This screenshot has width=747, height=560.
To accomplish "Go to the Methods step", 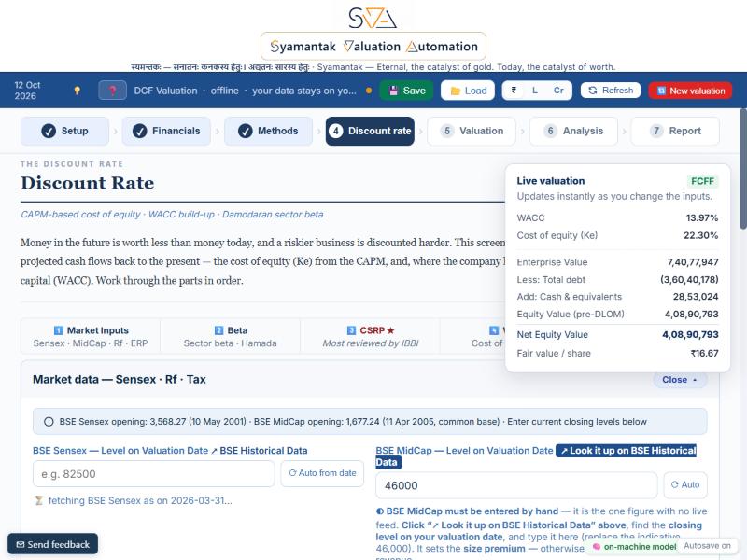I will [x=268, y=131].
